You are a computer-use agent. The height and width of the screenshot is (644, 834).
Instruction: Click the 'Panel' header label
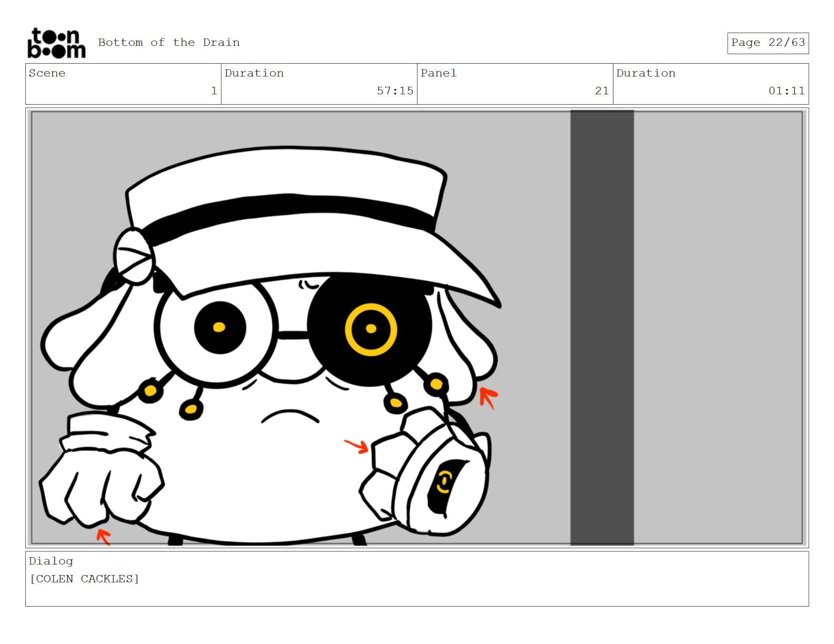tap(439, 73)
